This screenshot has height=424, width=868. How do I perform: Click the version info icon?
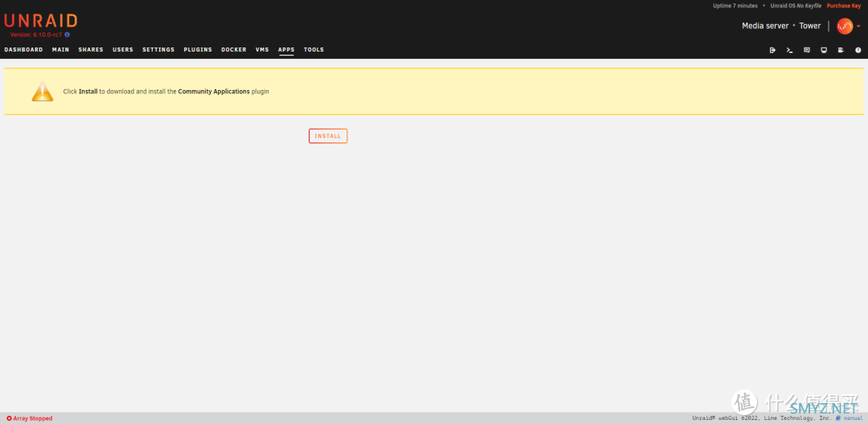(x=67, y=35)
